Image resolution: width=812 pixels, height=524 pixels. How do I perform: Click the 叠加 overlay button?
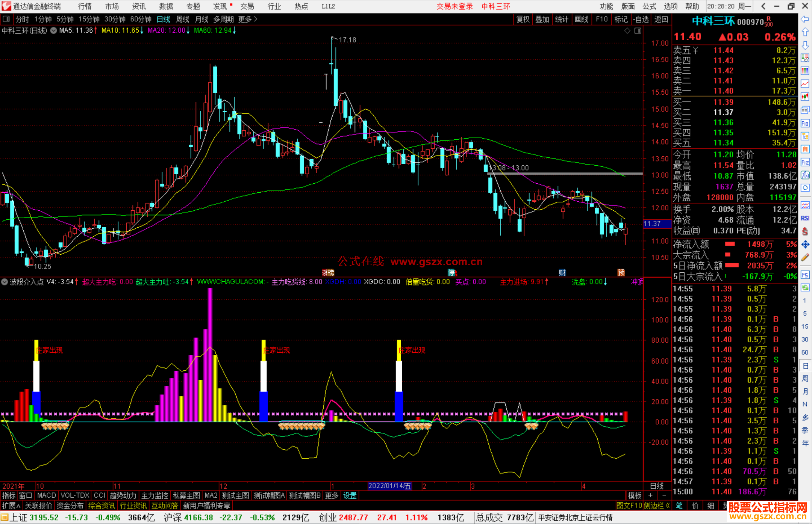[542, 19]
